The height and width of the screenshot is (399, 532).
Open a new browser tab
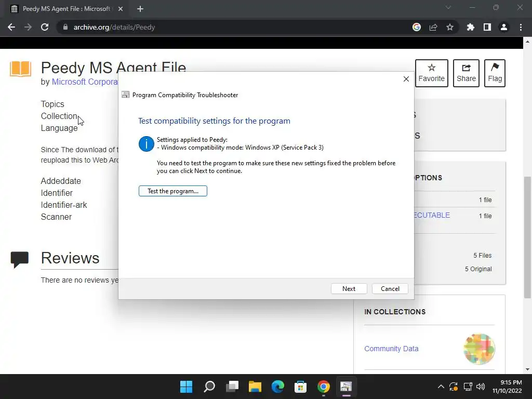click(140, 9)
